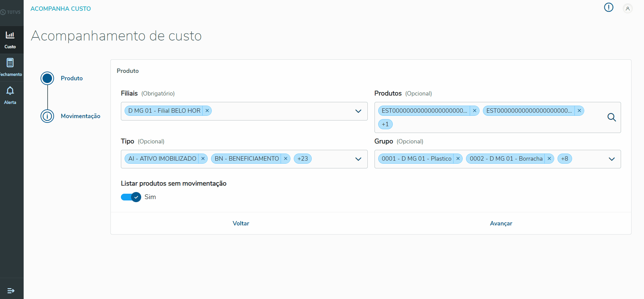Viewport: 644px width, 299px height.
Task: Show the +23 more Tipo items
Action: (x=303, y=159)
